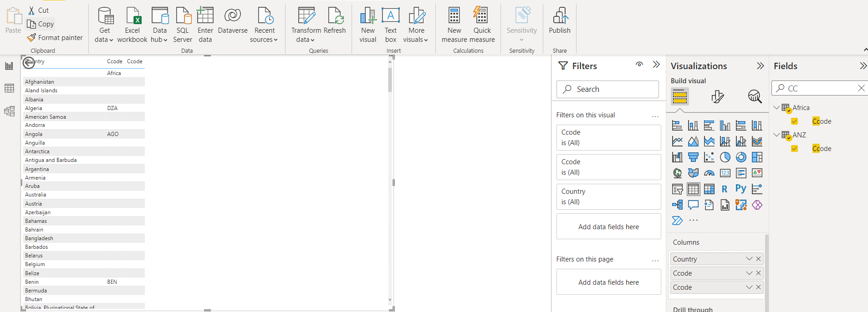Collapse the Visualizations pane
The height and width of the screenshot is (312, 868).
(760, 66)
